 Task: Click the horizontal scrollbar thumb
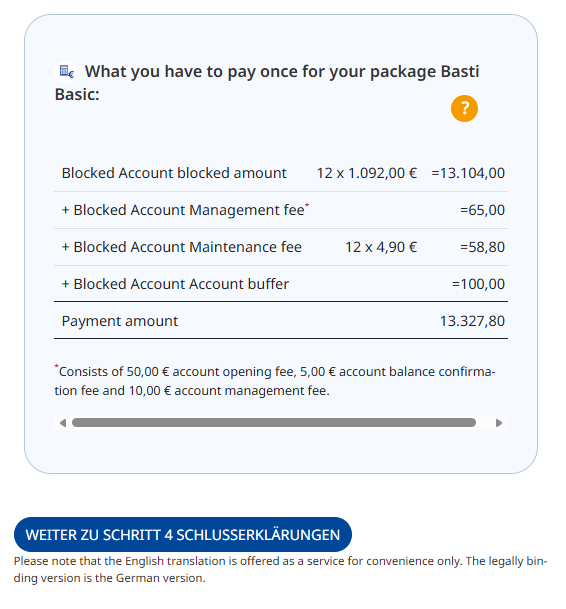[x=274, y=423]
